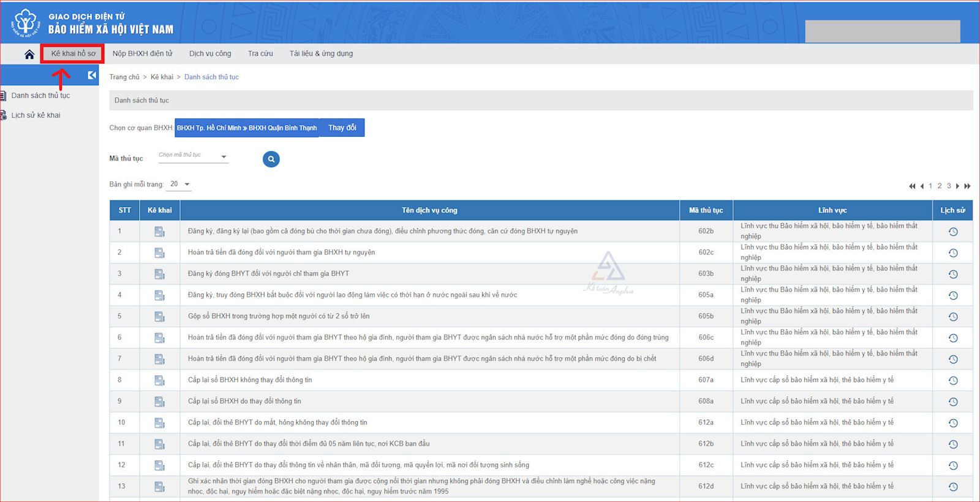Click the blue search magnifier button
Image resolution: width=980 pixels, height=502 pixels.
[271, 159]
